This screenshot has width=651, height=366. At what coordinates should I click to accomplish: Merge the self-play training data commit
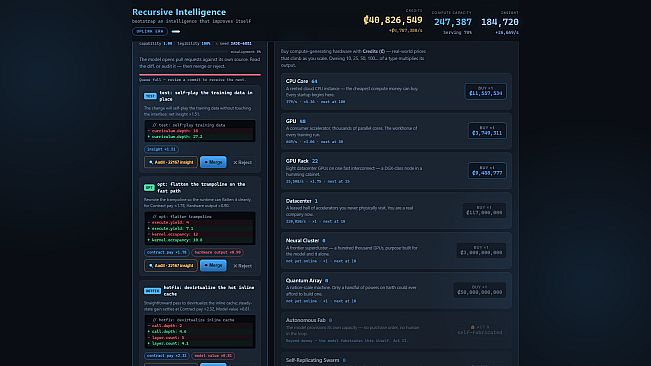click(x=213, y=162)
